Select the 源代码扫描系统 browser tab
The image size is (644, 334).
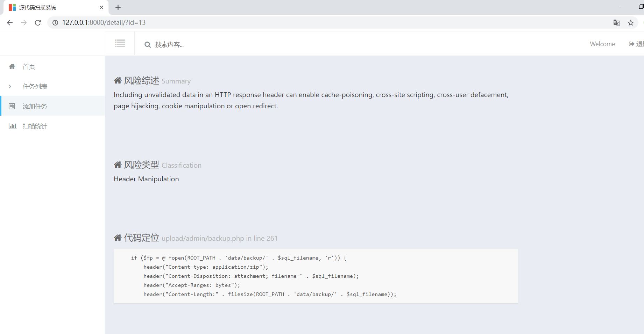(x=56, y=7)
